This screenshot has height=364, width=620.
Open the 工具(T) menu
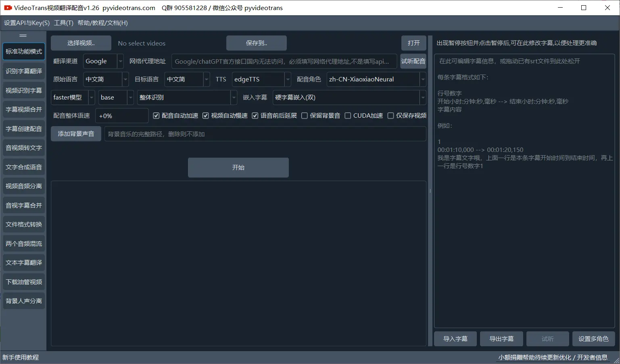64,23
